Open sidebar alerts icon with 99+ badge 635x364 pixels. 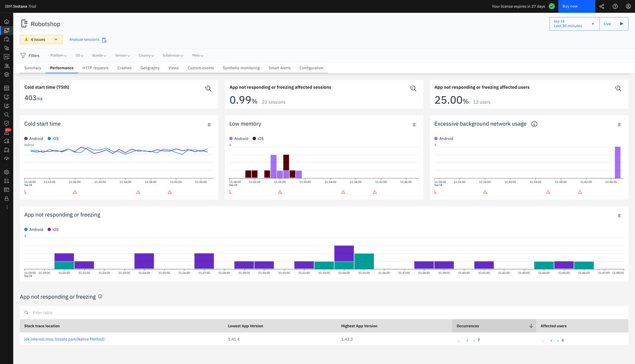click(x=6, y=132)
